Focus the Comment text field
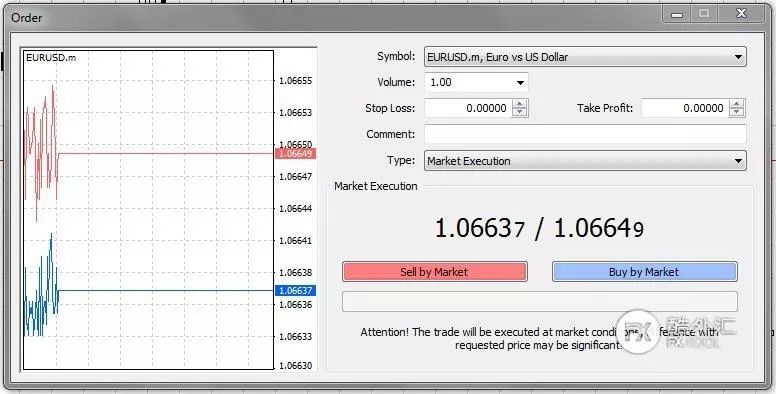The width and height of the screenshot is (776, 394). click(585, 134)
